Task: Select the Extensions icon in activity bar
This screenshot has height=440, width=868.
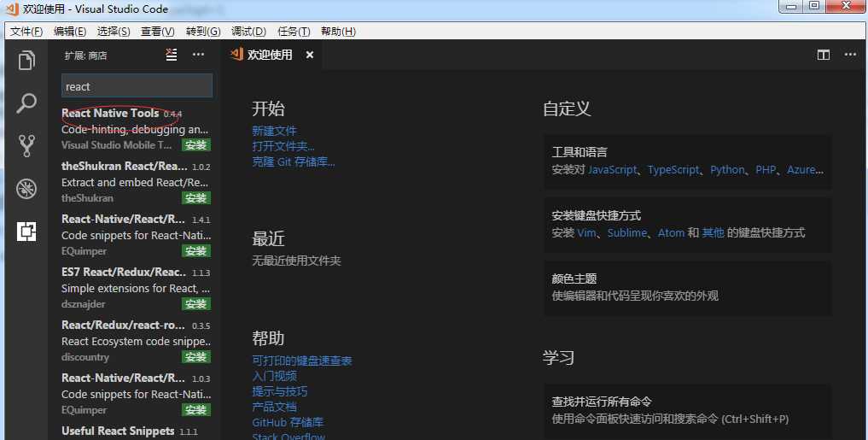Action: coord(26,231)
